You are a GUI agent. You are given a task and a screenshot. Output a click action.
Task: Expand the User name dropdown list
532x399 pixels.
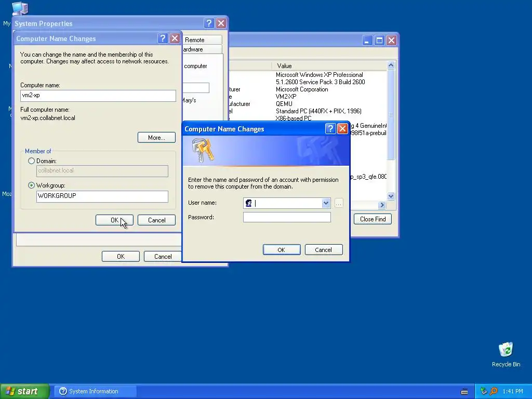tap(326, 203)
